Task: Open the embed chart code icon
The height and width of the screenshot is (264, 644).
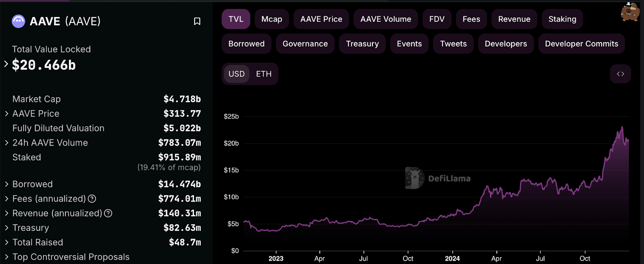Action: coord(620,74)
